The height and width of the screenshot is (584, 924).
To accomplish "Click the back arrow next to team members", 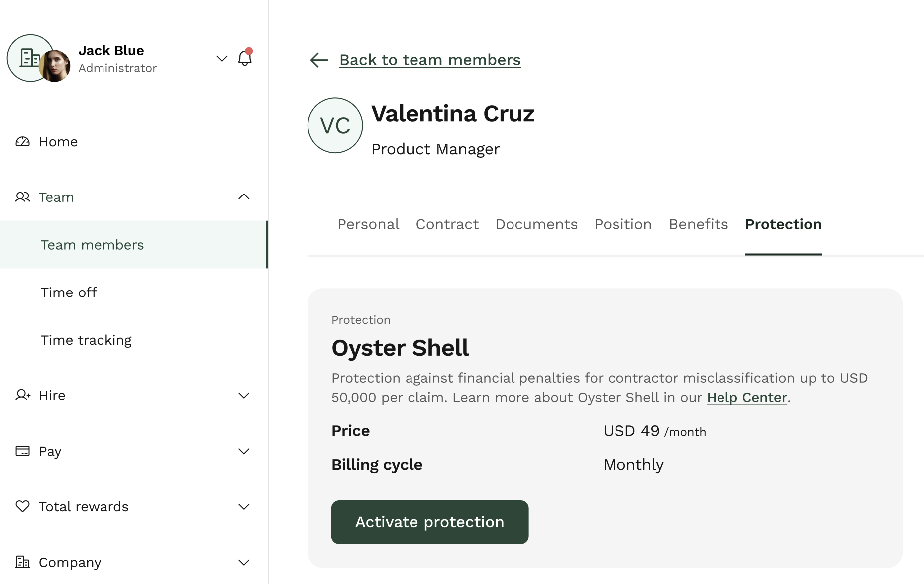I will [318, 60].
